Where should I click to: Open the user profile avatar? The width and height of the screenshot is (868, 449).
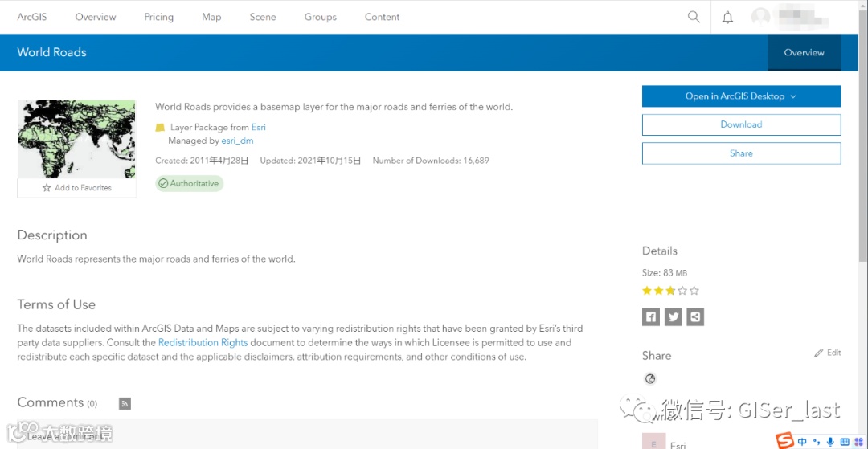point(760,17)
